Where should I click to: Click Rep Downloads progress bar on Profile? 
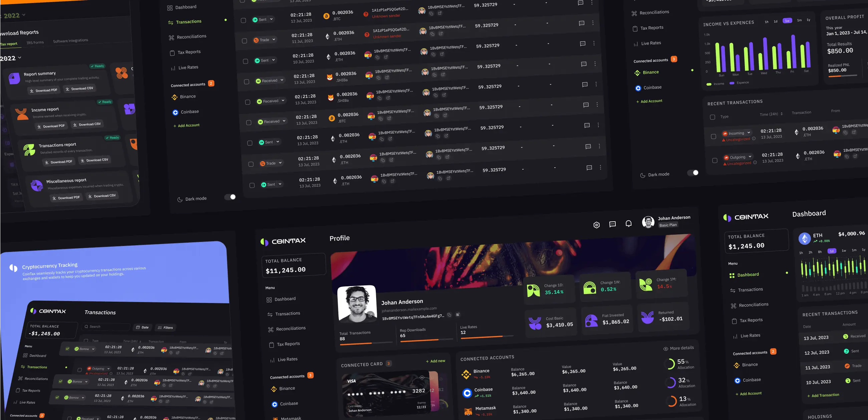(x=426, y=340)
